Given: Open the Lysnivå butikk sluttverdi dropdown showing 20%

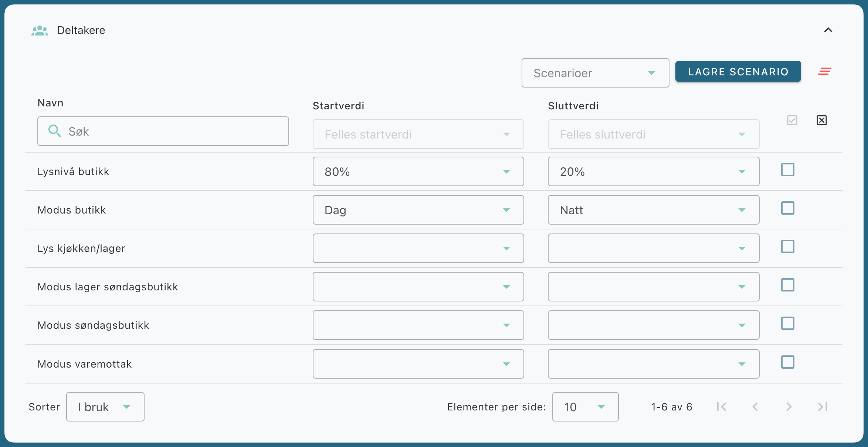Looking at the screenshot, I should tap(654, 171).
